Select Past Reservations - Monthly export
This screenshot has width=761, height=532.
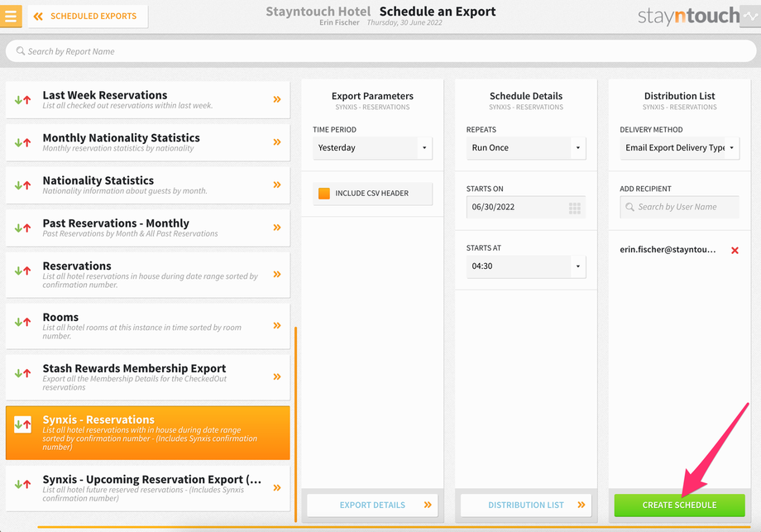(147, 228)
